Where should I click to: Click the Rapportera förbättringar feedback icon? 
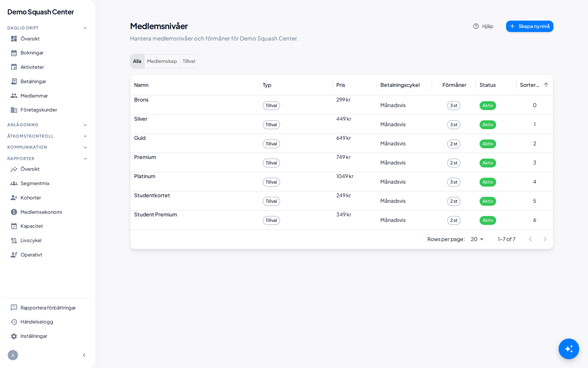click(14, 308)
